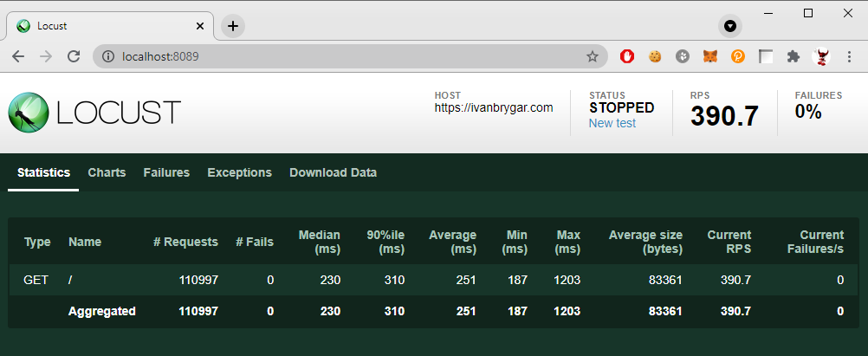
Task: Open the Chrome profile avatar
Action: click(x=821, y=56)
